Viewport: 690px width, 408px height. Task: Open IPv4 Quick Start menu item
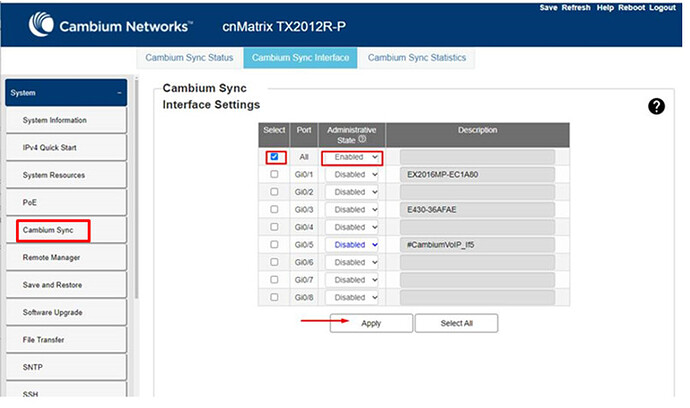coord(66,148)
